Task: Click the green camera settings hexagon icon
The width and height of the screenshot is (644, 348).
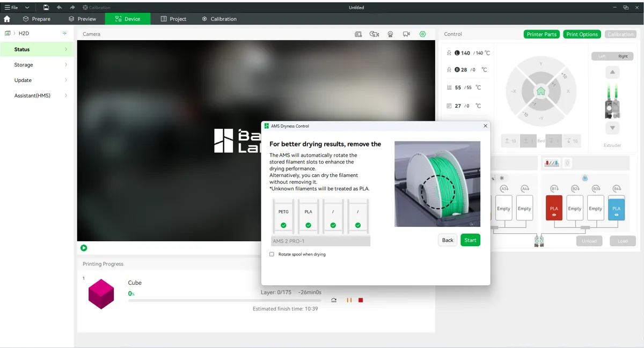Action: pyautogui.click(x=423, y=34)
